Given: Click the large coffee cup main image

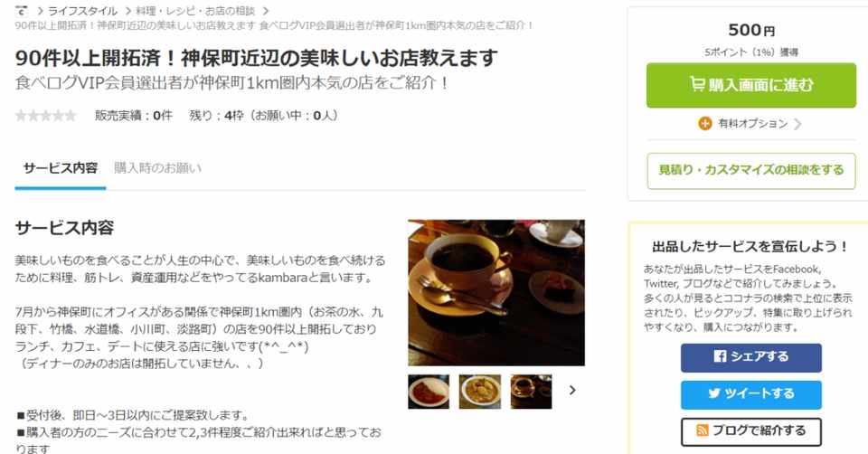Looking at the screenshot, I should (x=496, y=292).
